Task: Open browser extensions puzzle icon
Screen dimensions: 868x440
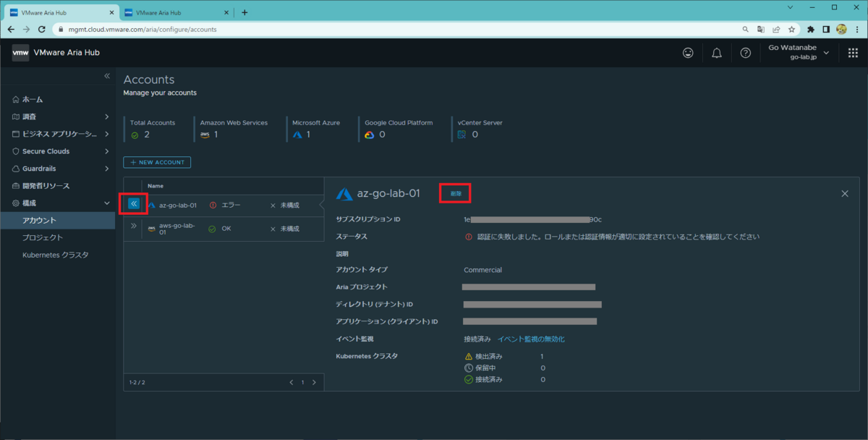Action: click(x=811, y=30)
